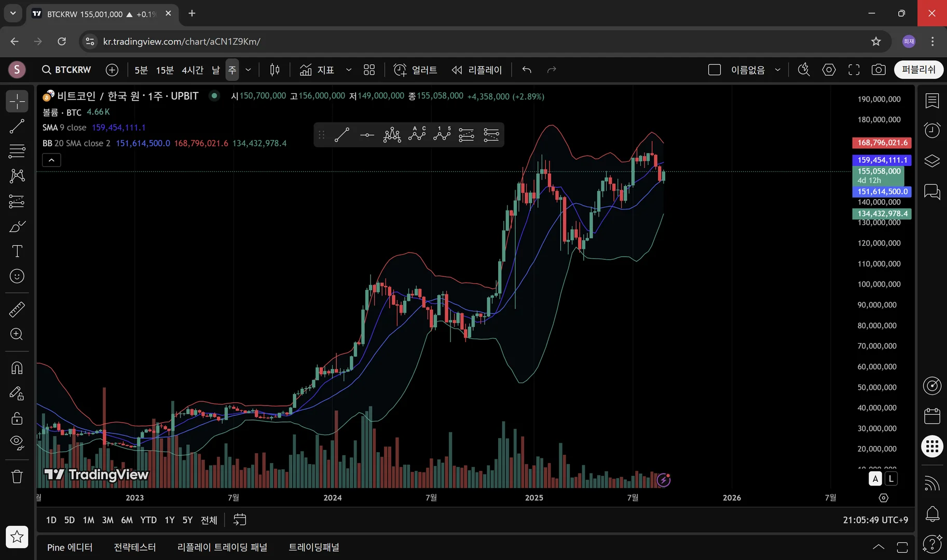Open the quick search icon

[804, 70]
